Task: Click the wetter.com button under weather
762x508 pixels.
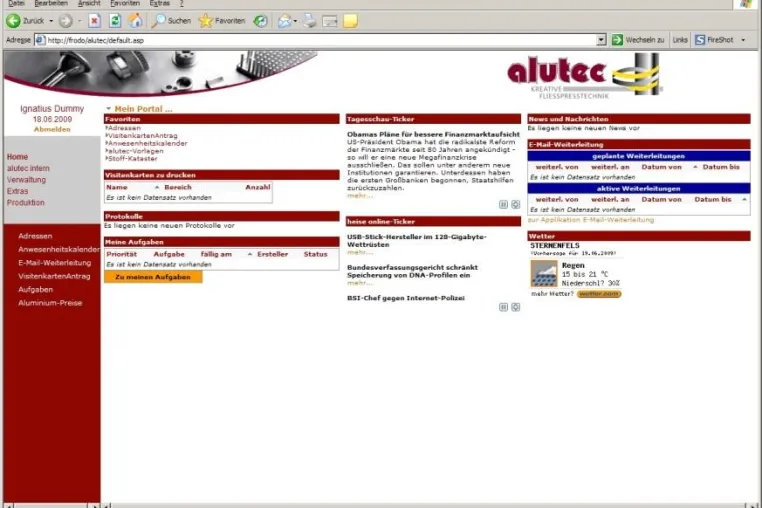Action: pyautogui.click(x=599, y=294)
